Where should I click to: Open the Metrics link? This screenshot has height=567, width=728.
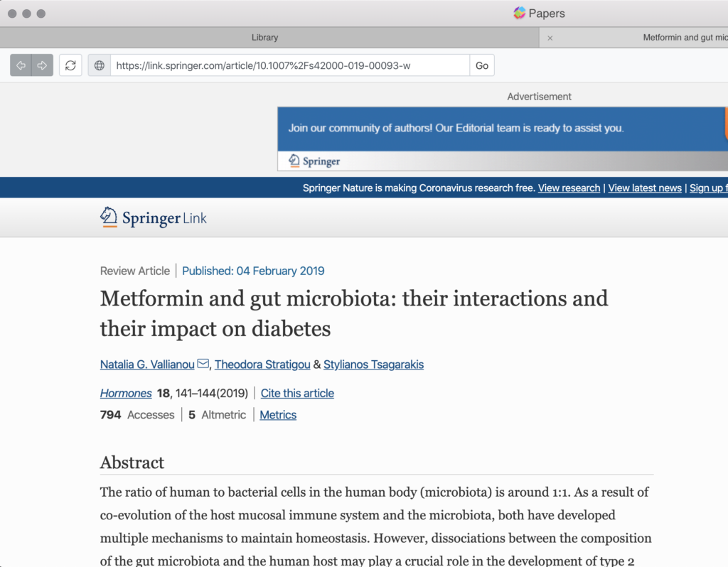[x=278, y=415]
